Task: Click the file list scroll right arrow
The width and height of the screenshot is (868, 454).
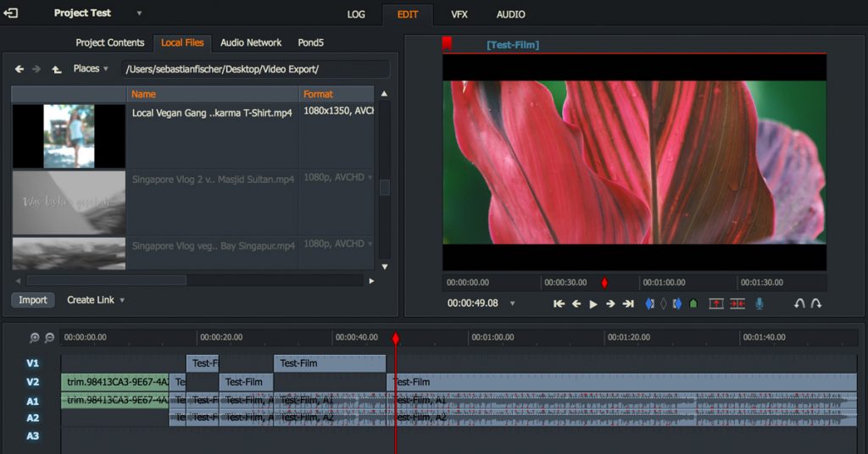Action: click(371, 281)
